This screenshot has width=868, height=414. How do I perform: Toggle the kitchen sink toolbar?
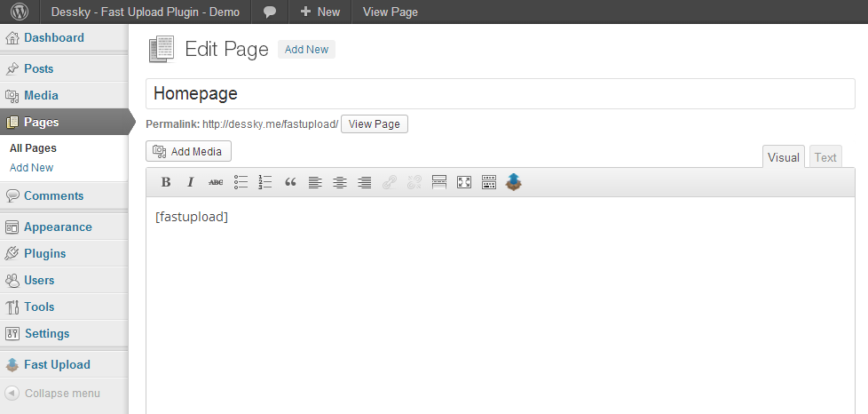coord(488,182)
